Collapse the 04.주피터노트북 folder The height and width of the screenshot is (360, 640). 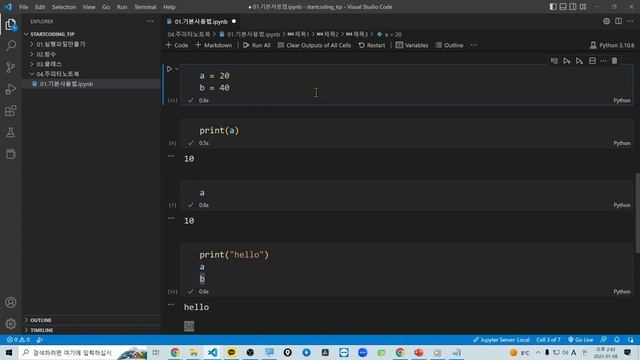tap(58, 74)
